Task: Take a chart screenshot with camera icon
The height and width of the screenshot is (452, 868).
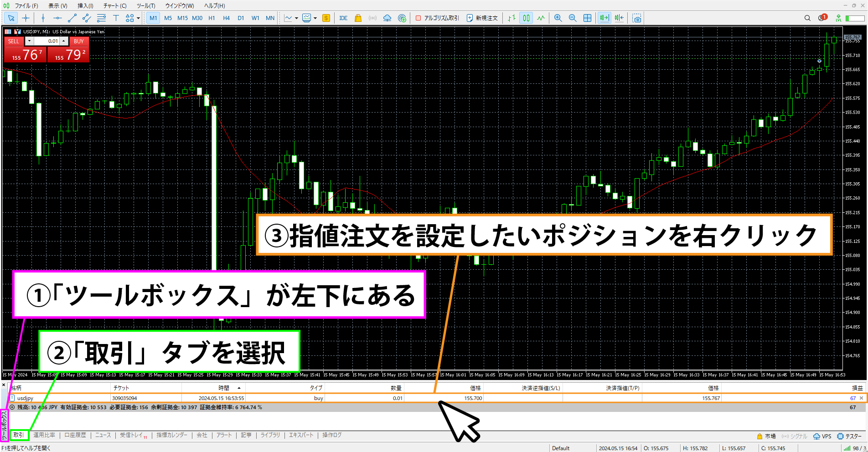Action: pyautogui.click(x=637, y=18)
